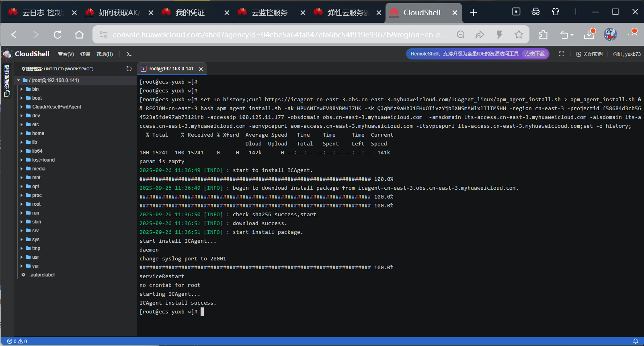
Task: Open the browser extensions puzzle icon
Action: tap(543, 35)
